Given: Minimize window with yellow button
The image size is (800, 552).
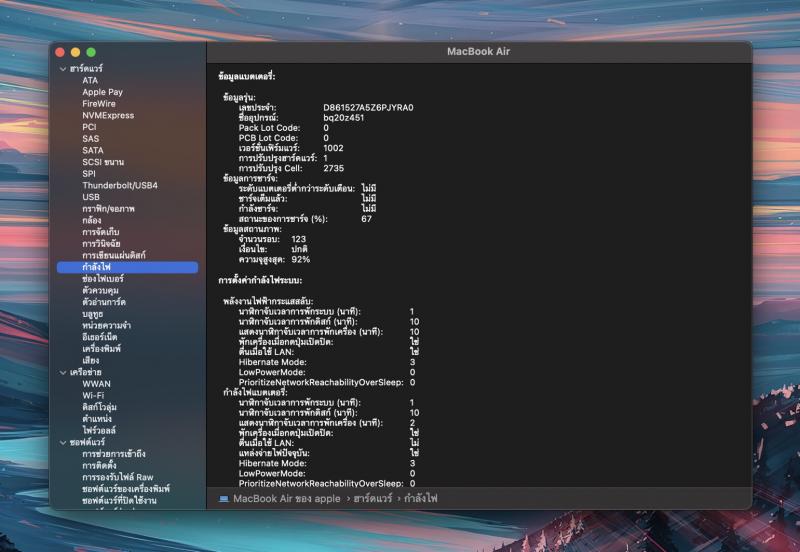Looking at the screenshot, I should point(76,52).
